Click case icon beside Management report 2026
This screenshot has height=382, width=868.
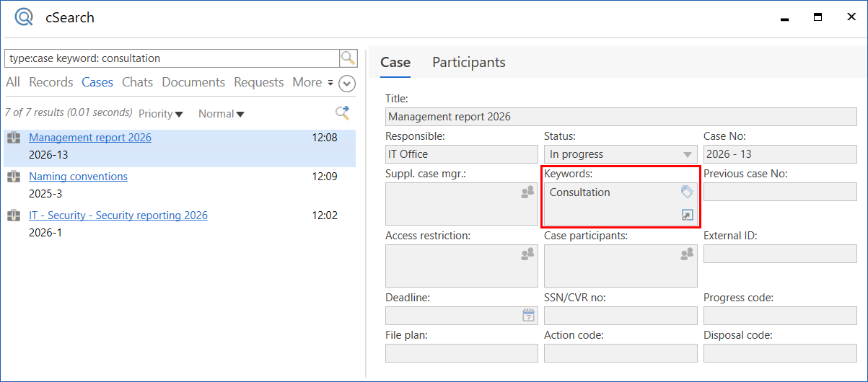pyautogui.click(x=14, y=137)
